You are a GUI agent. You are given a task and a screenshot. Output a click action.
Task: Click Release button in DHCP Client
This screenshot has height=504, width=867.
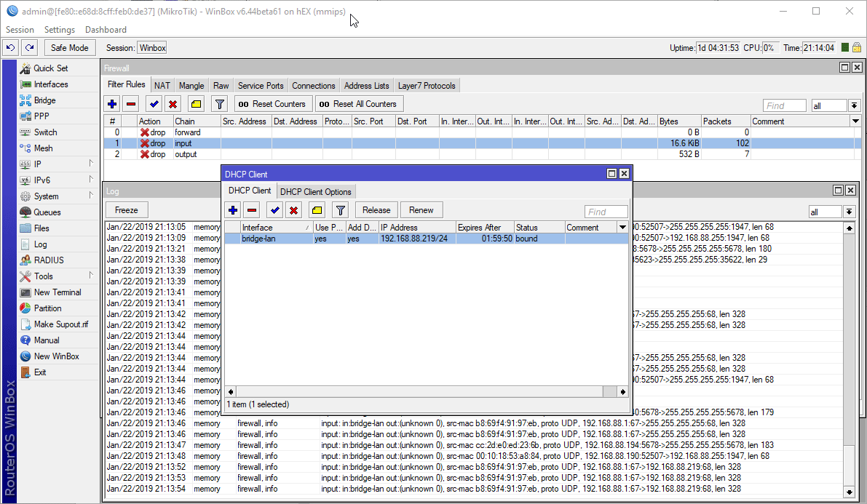(x=376, y=211)
